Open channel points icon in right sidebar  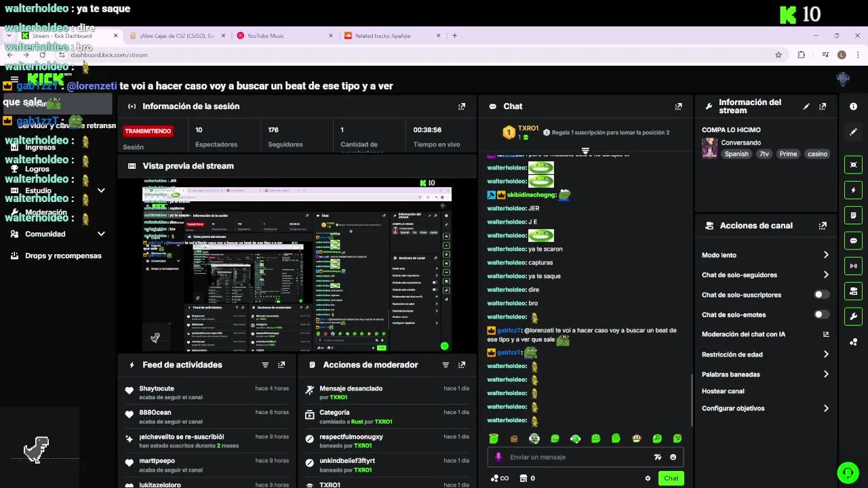point(853,342)
